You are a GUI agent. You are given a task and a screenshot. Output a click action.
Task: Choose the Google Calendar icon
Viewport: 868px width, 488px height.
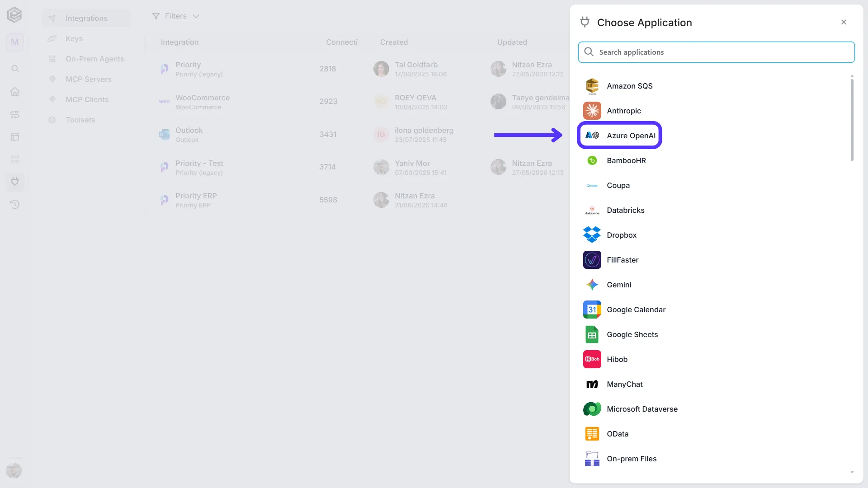[592, 310]
